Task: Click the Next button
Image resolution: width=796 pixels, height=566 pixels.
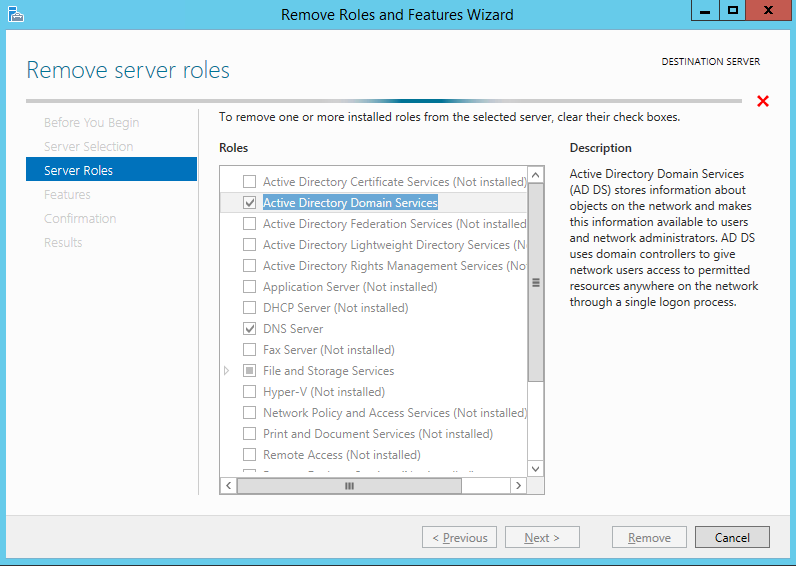Action: coord(542,537)
